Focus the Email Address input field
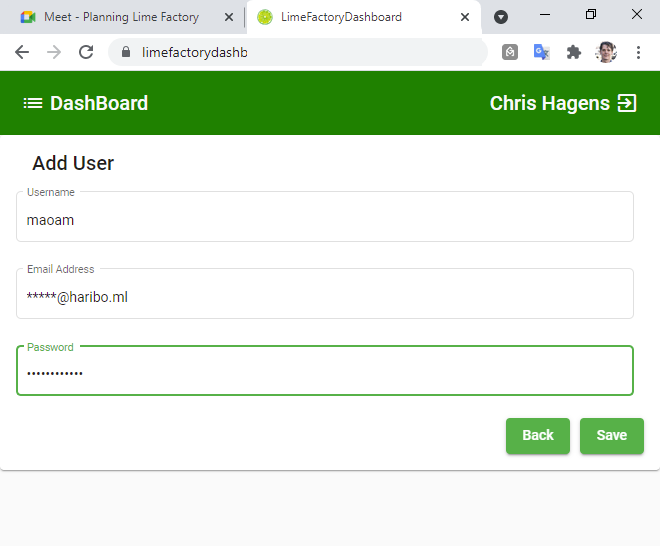The image size is (660, 546). tap(324, 297)
